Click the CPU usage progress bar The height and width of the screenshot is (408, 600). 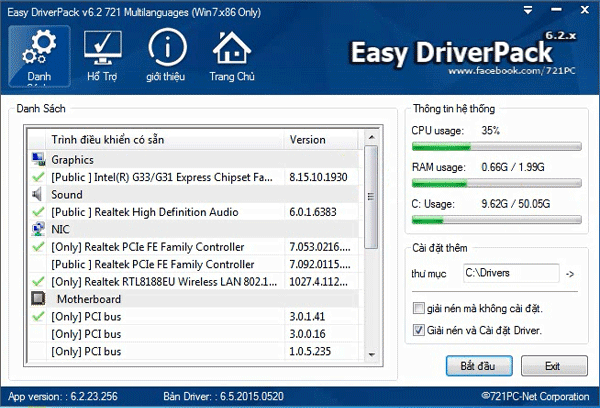[x=496, y=147]
